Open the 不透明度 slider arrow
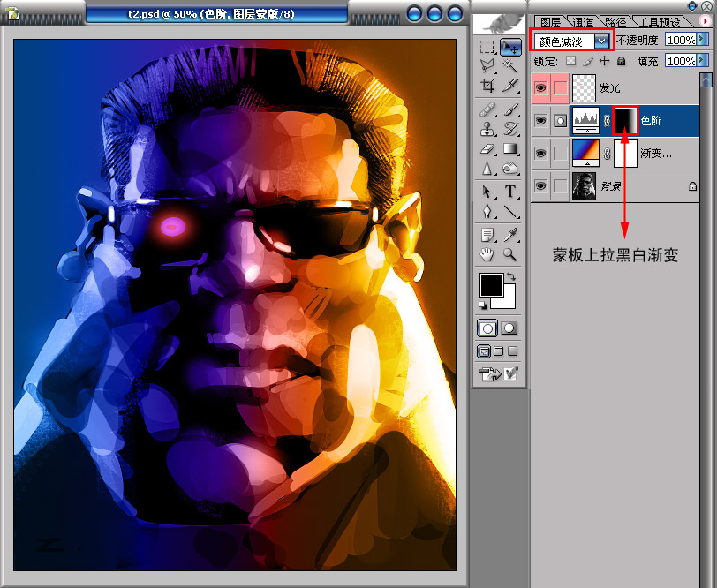Viewport: 717px width, 588px height. [x=703, y=40]
